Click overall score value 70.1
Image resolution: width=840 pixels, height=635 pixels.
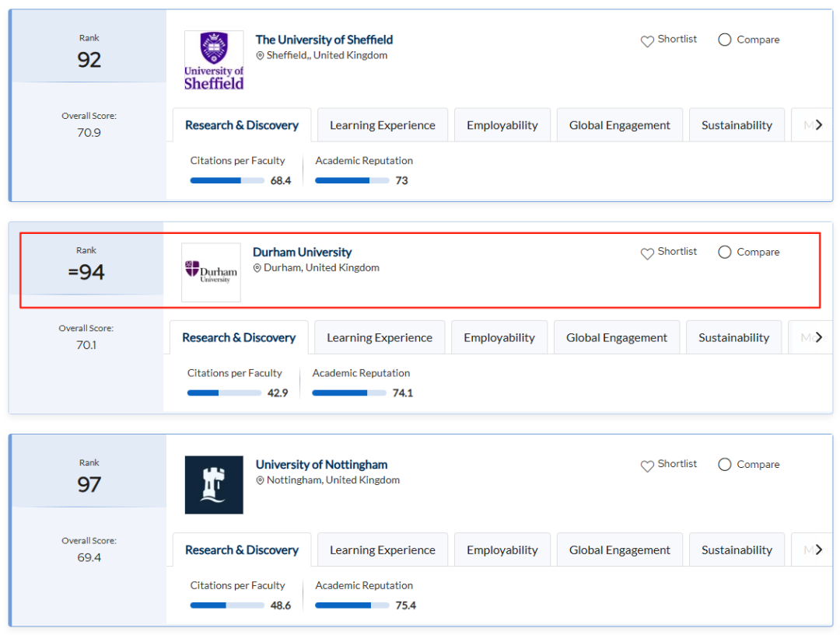tap(86, 345)
